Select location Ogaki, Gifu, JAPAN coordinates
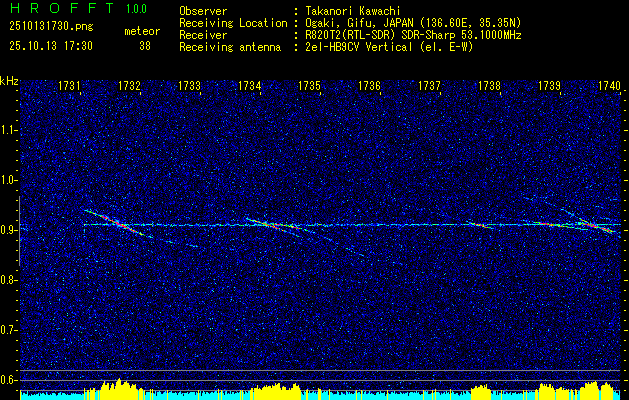 click(413, 23)
